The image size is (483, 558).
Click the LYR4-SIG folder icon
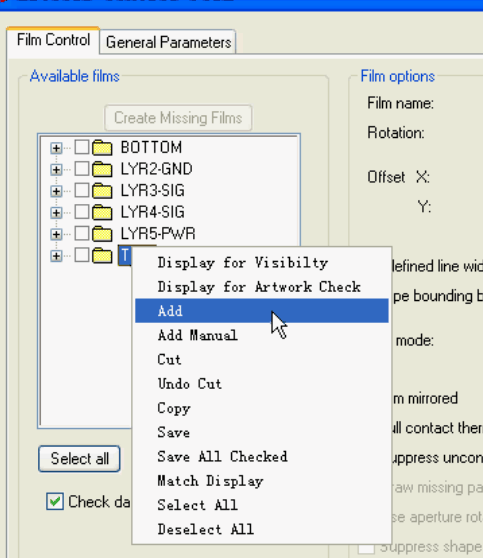tap(102, 212)
